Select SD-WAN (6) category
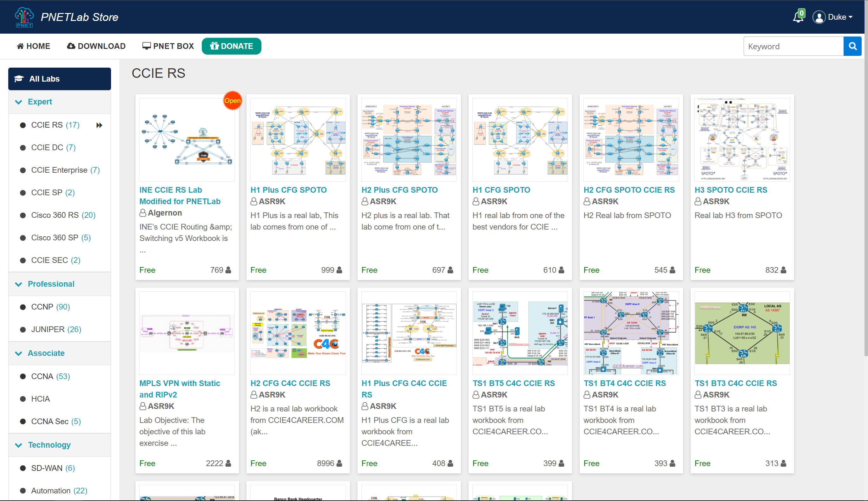This screenshot has height=501, width=868. (53, 468)
